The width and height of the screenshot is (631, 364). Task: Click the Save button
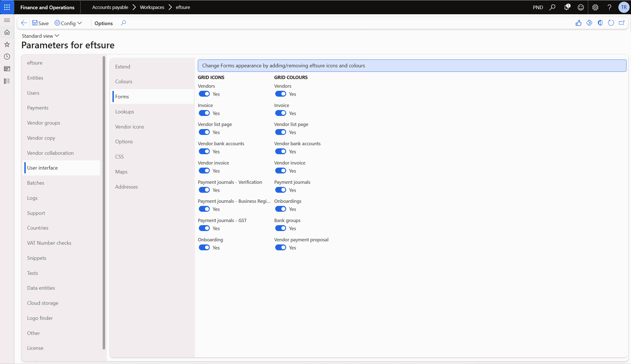tap(40, 23)
